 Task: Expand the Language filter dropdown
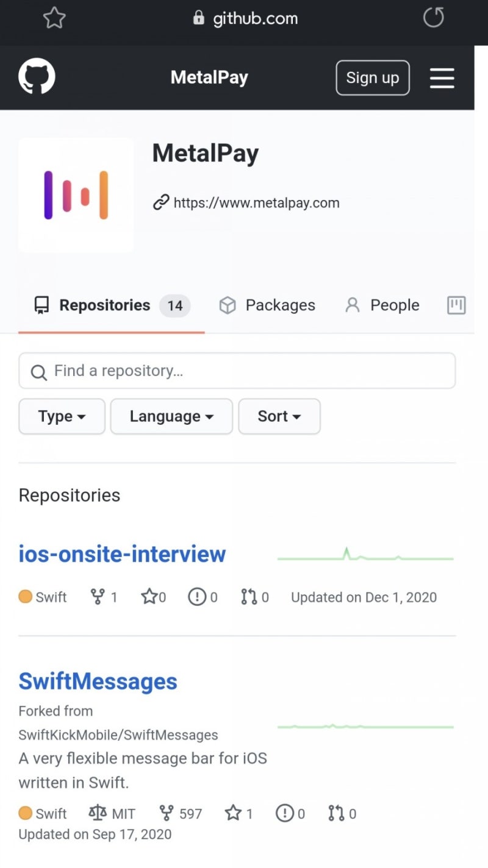pyautogui.click(x=171, y=416)
